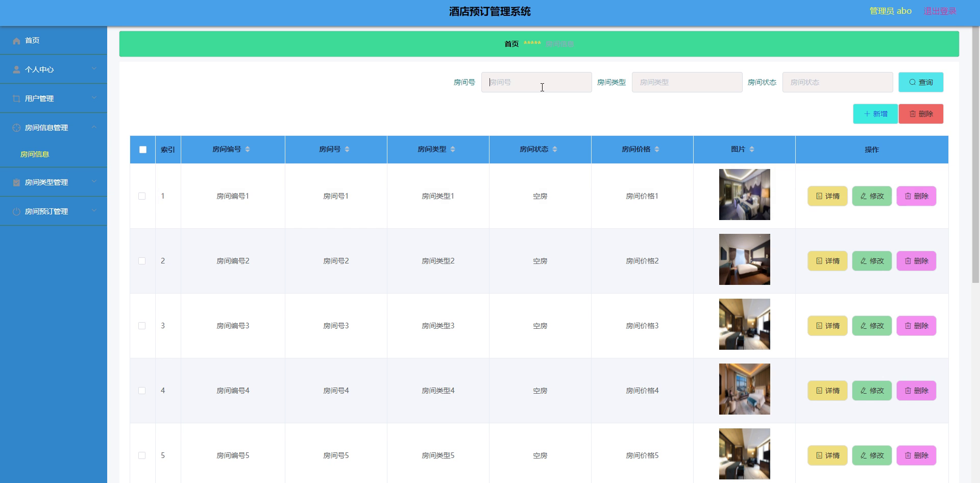This screenshot has height=483, width=980.
Task: Click 修改 for row 房间编号1
Action: click(x=872, y=196)
